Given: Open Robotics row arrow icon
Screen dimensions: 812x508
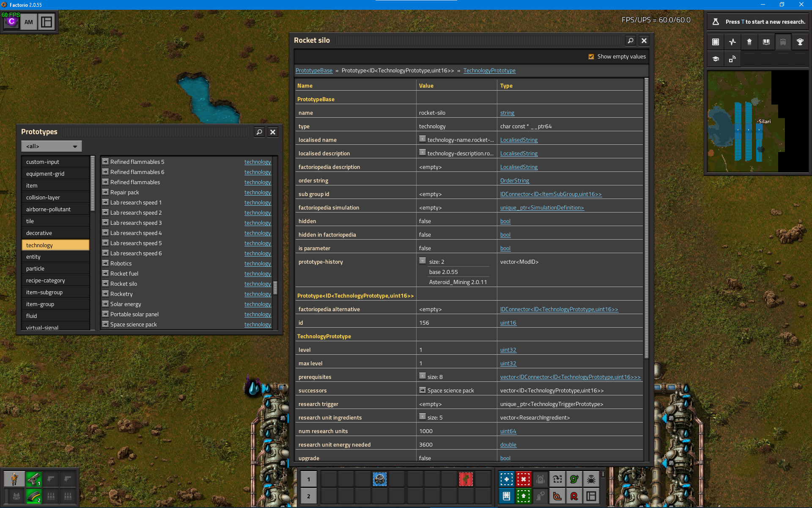Looking at the screenshot, I should (x=105, y=263).
